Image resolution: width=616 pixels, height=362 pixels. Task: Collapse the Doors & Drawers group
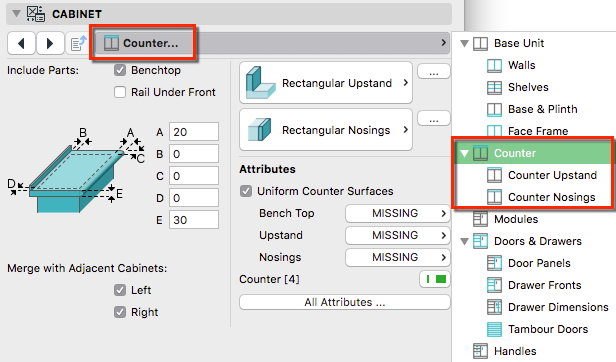[x=464, y=241]
